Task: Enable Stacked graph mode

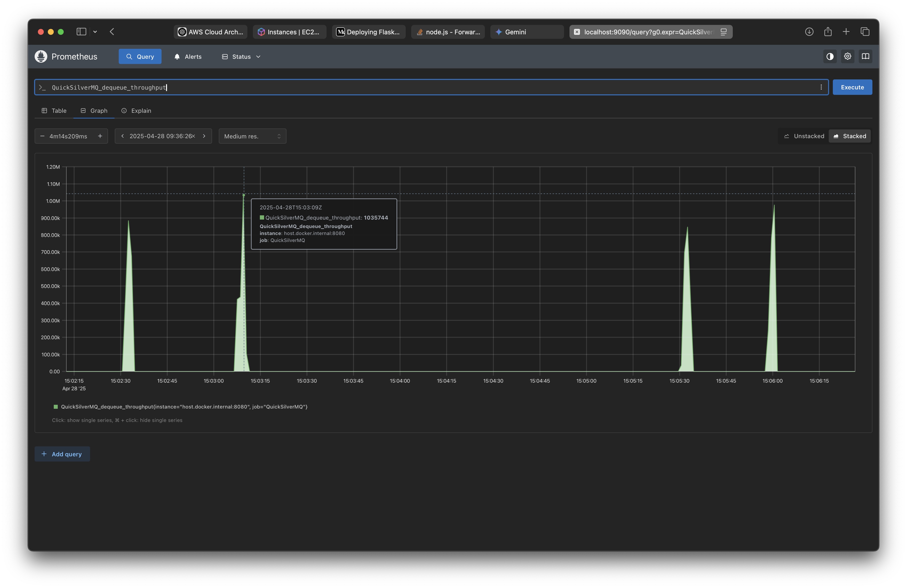Action: tap(850, 136)
